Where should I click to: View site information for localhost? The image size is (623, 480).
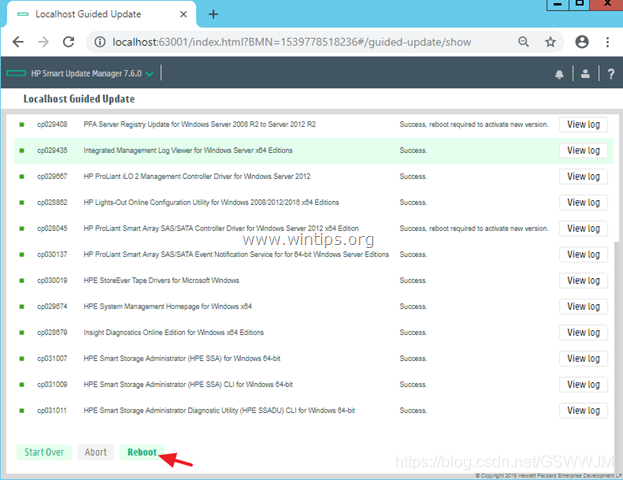pos(100,42)
